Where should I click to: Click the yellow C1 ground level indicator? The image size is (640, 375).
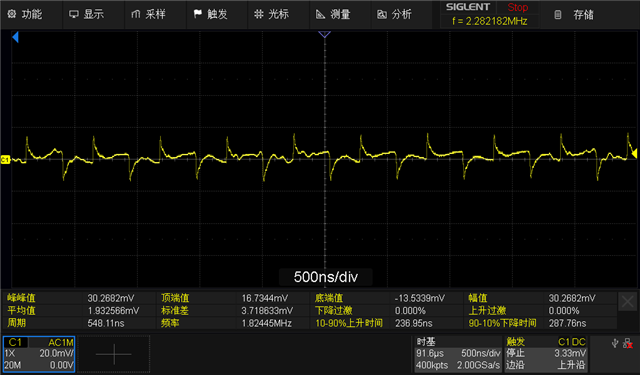coord(5,160)
